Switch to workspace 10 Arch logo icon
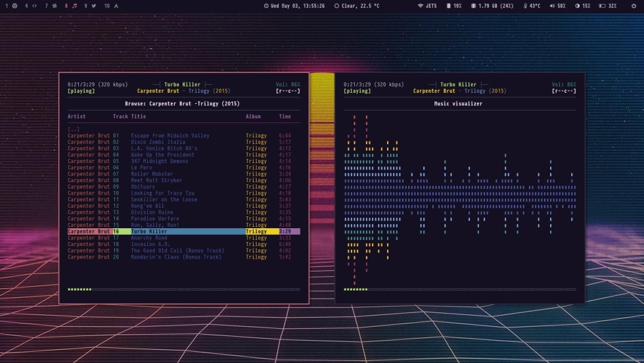 pyautogui.click(x=116, y=6)
